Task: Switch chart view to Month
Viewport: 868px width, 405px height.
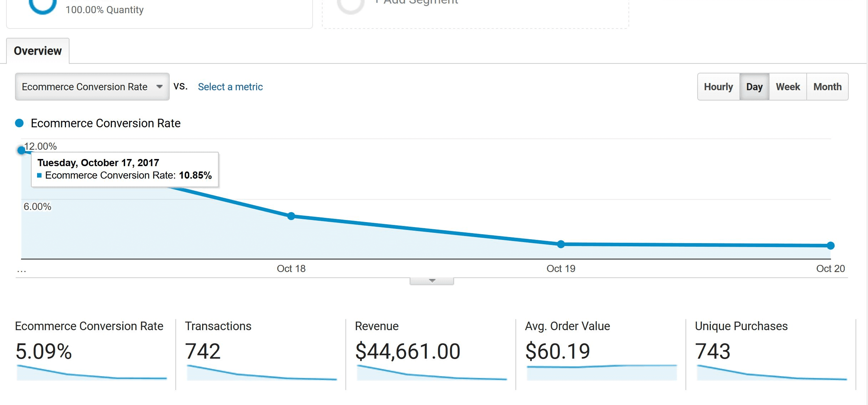Action: click(827, 87)
